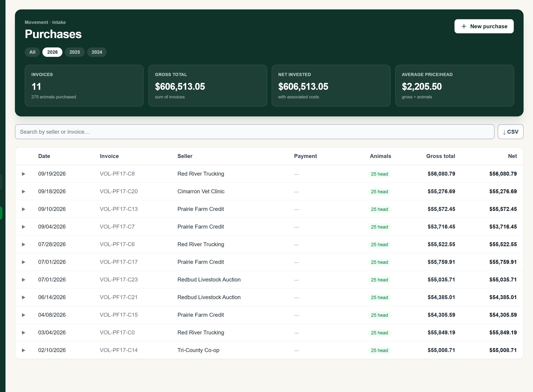
Task: Click the 25 head badge for VOL-PF17-C7
Action: (x=379, y=227)
